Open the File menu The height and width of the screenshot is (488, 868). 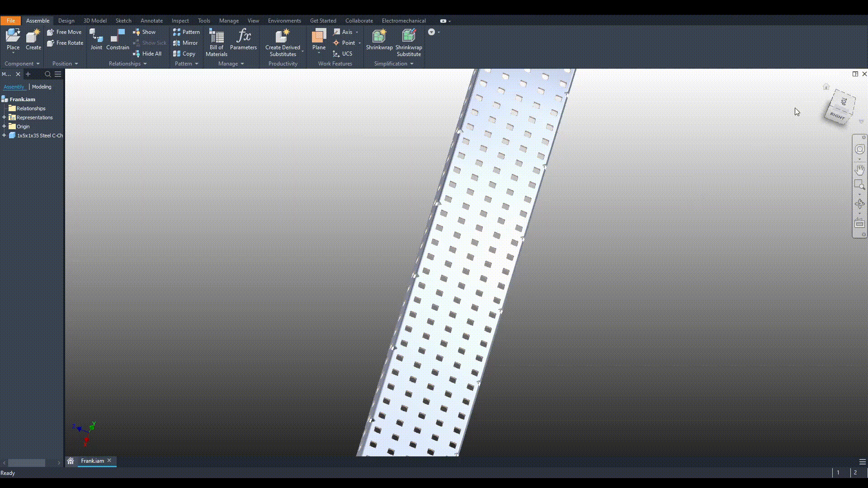pyautogui.click(x=11, y=21)
